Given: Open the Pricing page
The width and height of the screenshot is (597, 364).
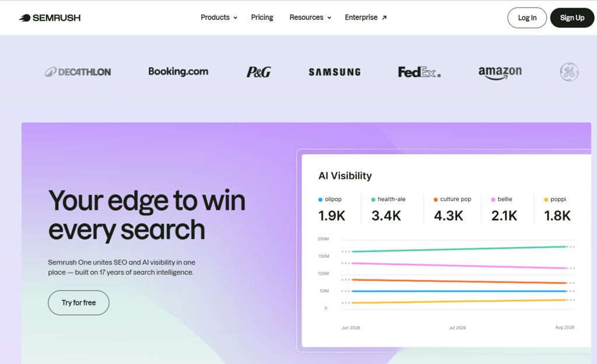Looking at the screenshot, I should point(262,17).
